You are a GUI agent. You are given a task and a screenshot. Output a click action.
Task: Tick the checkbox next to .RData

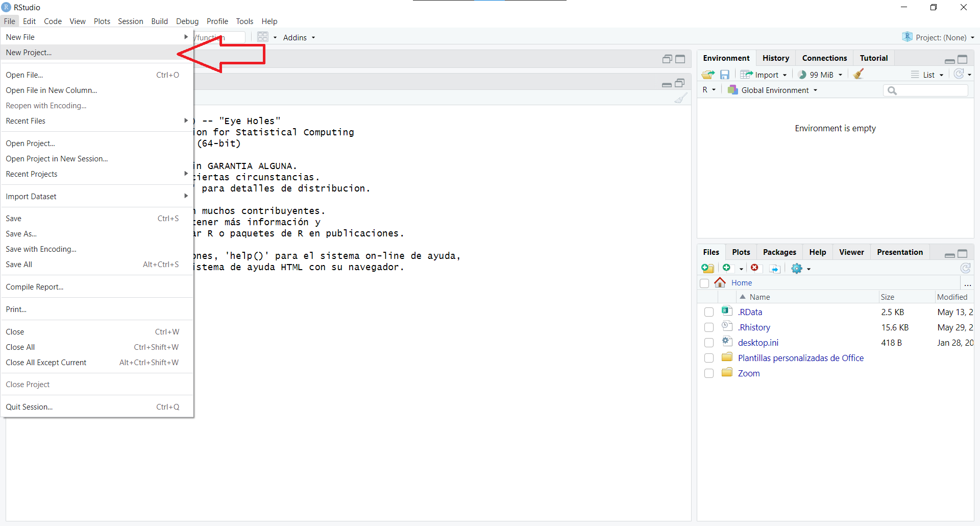(x=709, y=312)
